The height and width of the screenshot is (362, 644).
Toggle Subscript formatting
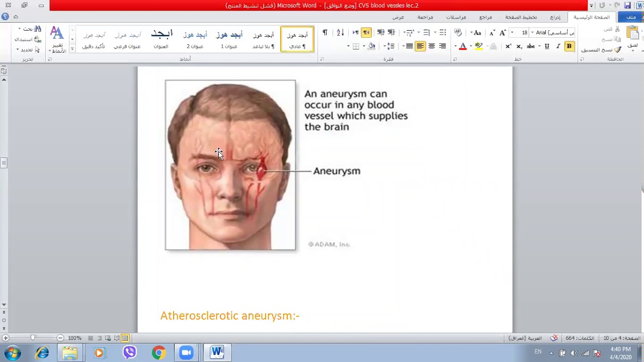click(x=519, y=46)
